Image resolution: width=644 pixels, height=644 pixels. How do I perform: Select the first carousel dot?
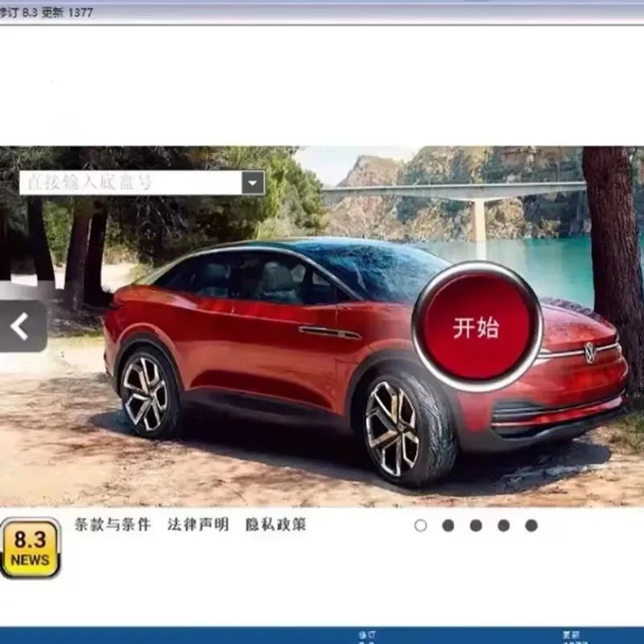click(x=420, y=526)
